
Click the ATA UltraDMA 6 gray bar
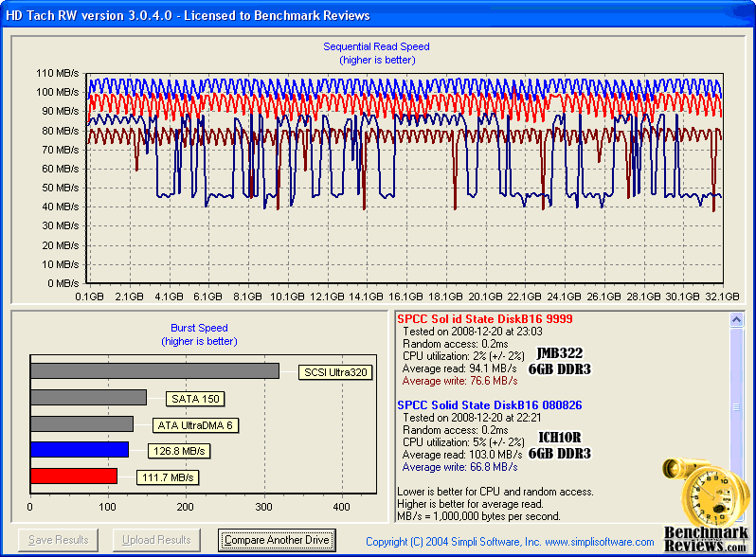[82, 423]
